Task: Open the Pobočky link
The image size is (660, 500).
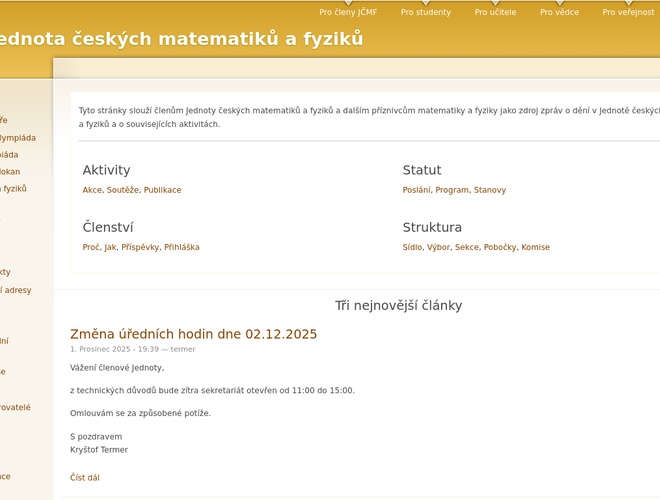Action: pyautogui.click(x=500, y=247)
